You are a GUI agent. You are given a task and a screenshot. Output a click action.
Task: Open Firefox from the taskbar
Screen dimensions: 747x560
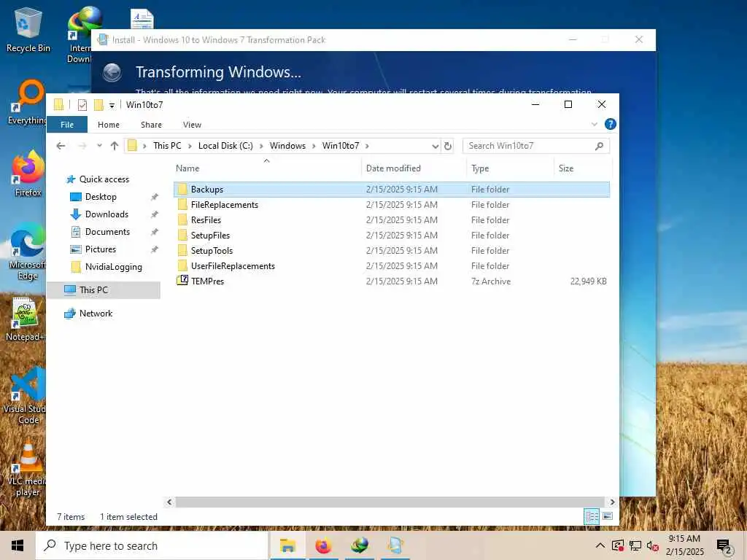[x=323, y=545]
